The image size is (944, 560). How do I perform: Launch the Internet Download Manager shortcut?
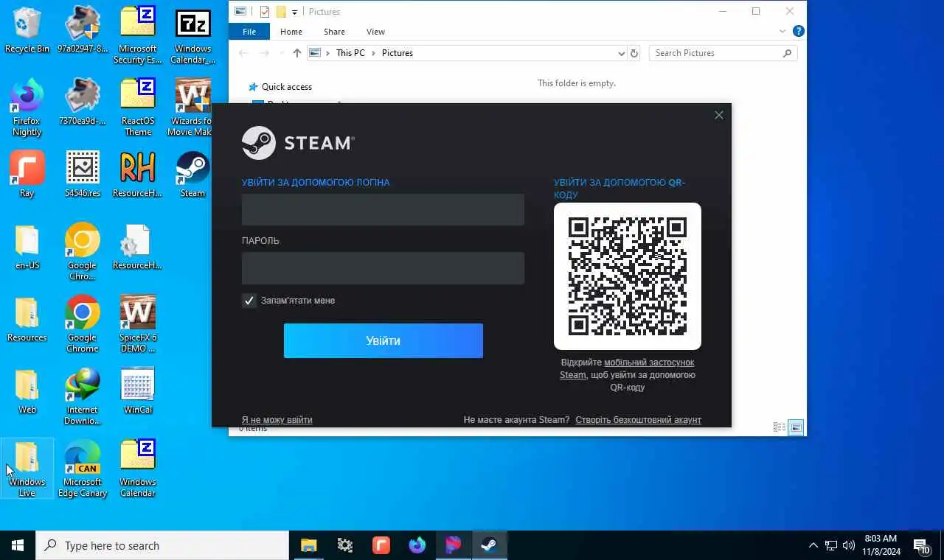pos(83,396)
